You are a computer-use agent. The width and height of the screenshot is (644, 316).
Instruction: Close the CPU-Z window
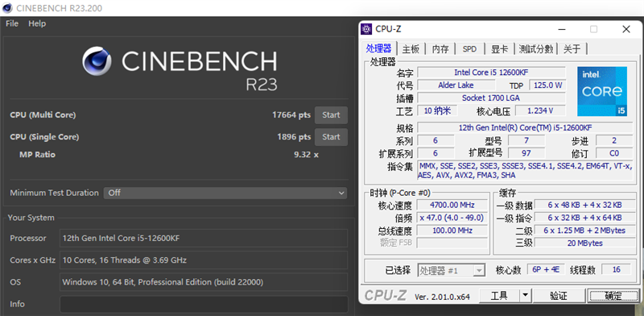tap(626, 29)
